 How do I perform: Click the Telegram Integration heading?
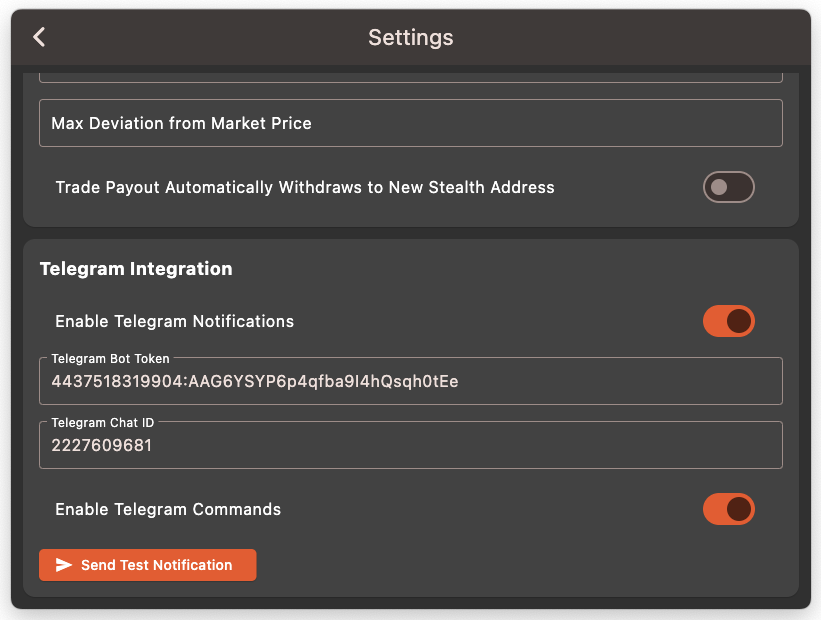136,269
